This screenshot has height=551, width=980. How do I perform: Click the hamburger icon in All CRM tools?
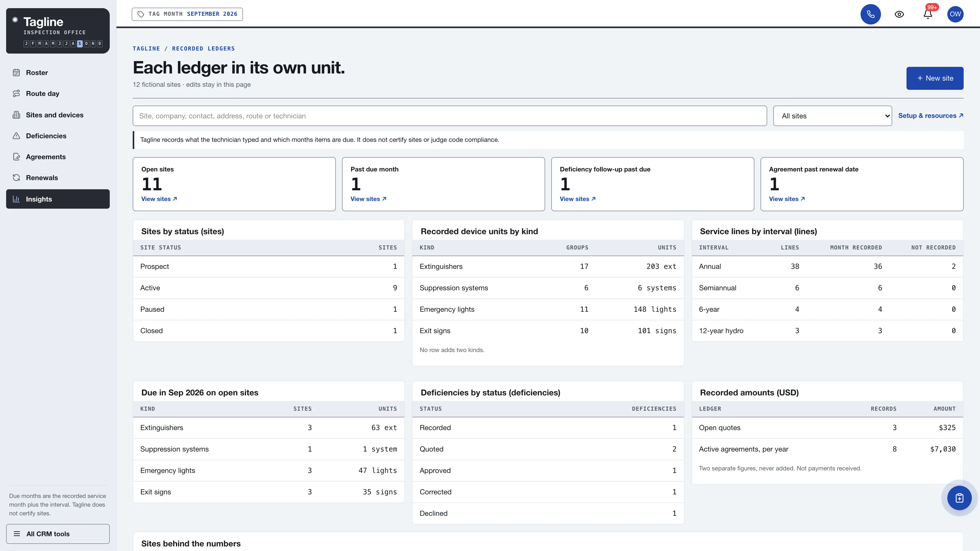click(17, 533)
